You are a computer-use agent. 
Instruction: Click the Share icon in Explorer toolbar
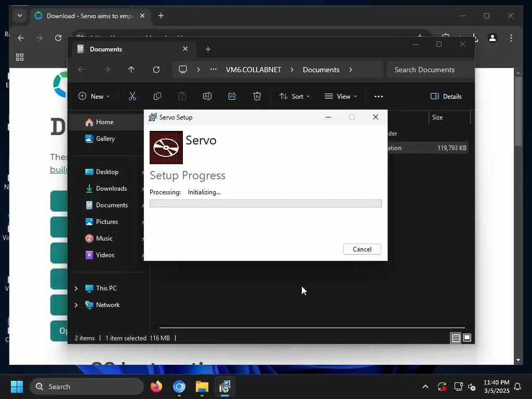coord(232,96)
